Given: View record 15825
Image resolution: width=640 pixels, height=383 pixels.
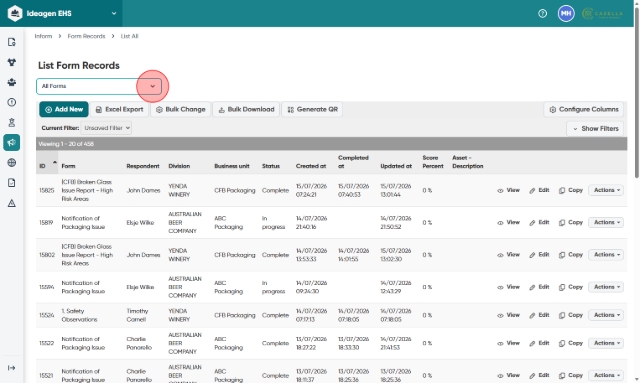Looking at the screenshot, I should [508, 190].
